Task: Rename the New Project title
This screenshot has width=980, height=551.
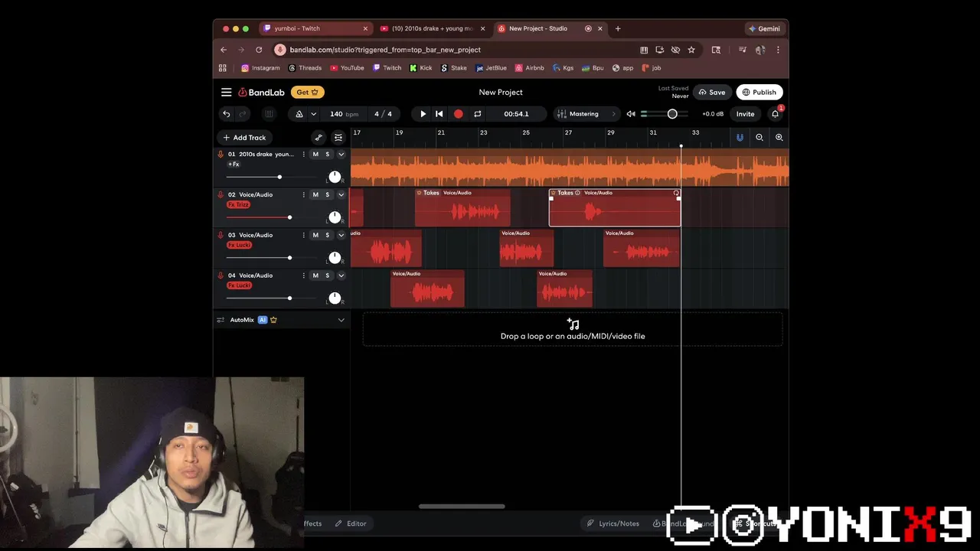Action: 501,92
